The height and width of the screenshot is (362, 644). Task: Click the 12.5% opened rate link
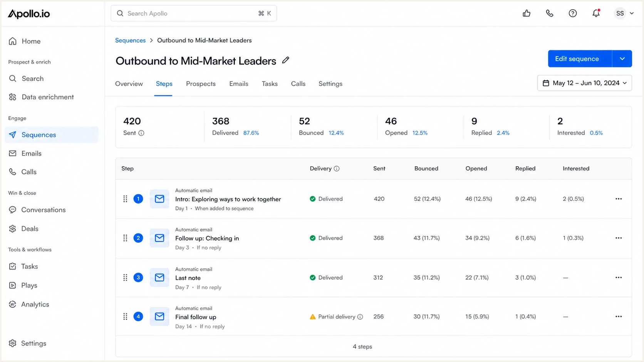[x=420, y=133]
